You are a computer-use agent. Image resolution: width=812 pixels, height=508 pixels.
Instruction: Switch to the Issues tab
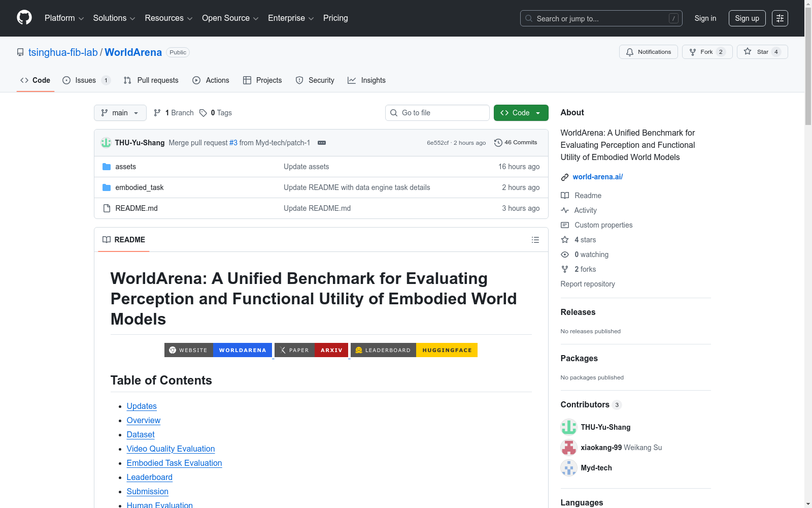click(x=86, y=80)
